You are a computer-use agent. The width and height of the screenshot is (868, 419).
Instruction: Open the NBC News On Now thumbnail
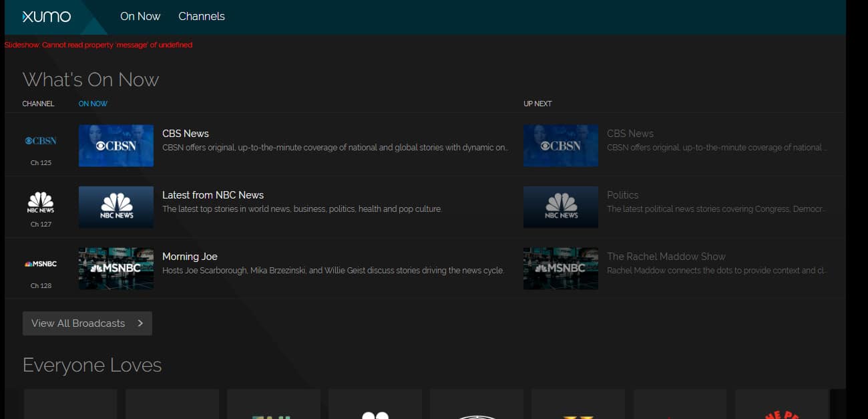pos(116,207)
